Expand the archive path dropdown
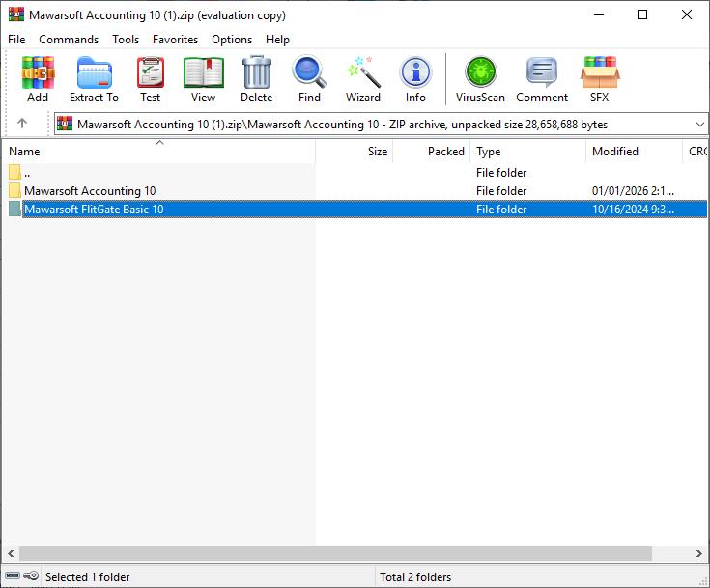The width and height of the screenshot is (710, 588). [700, 124]
